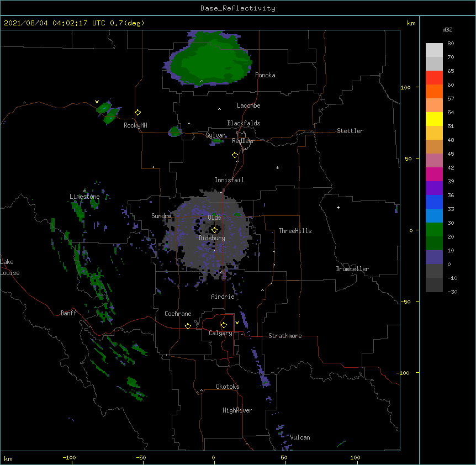Click the Strathmore label
Image resolution: width=476 pixels, height=465 pixels.
(x=285, y=336)
